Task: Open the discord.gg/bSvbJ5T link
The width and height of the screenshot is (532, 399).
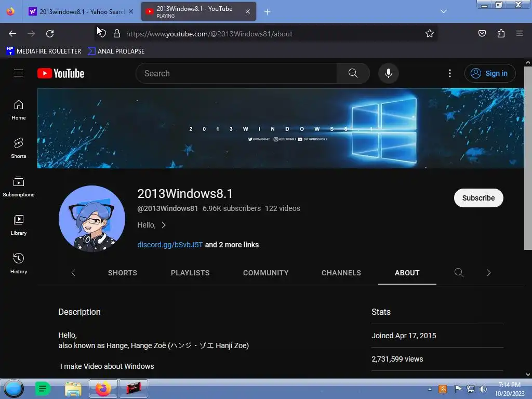Action: coord(170,245)
